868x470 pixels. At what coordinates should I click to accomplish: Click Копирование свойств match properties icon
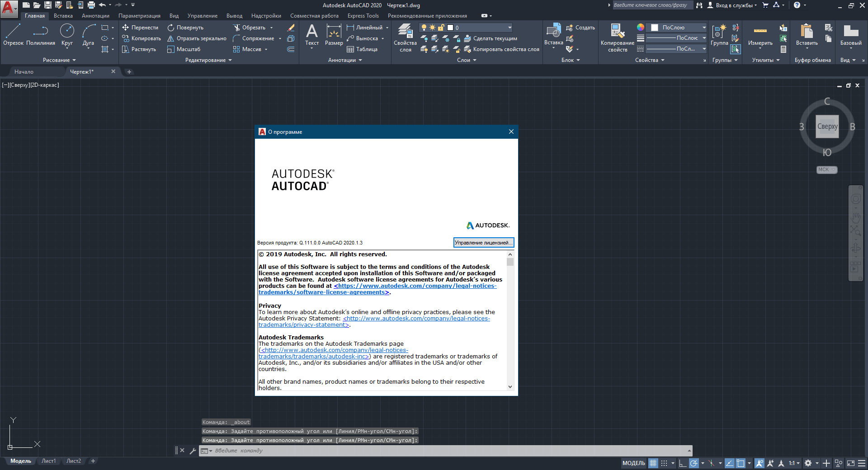pyautogui.click(x=617, y=37)
